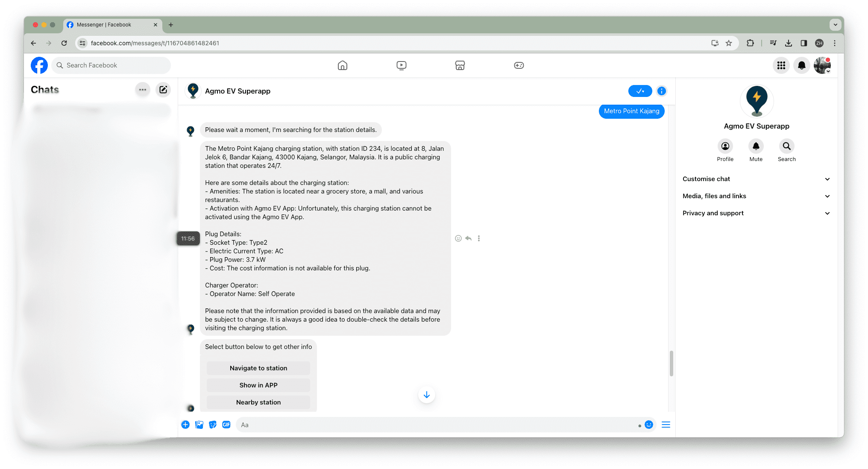Open the bot menu hamburger icon

[x=666, y=425]
